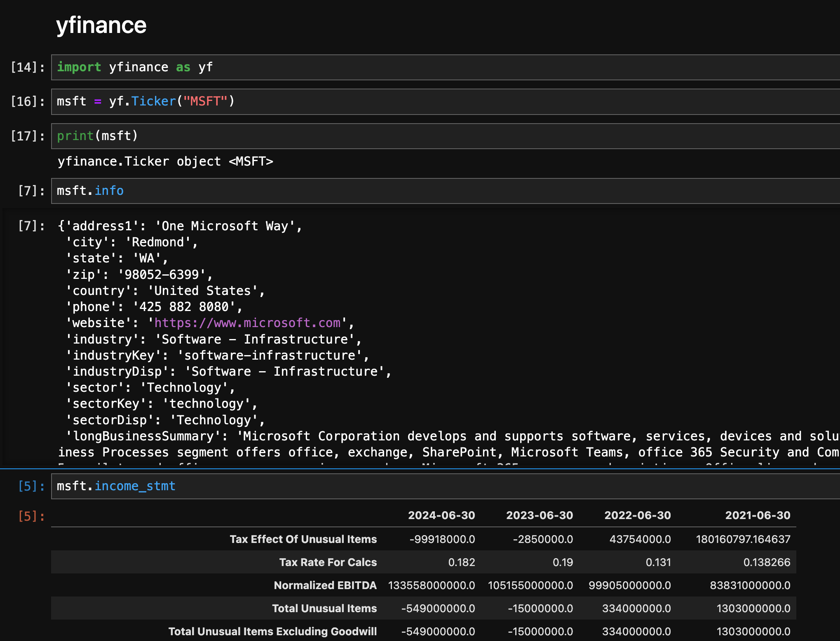Click the 'address1': 'One Microsoft Way' line
The image size is (840, 641).
(181, 226)
